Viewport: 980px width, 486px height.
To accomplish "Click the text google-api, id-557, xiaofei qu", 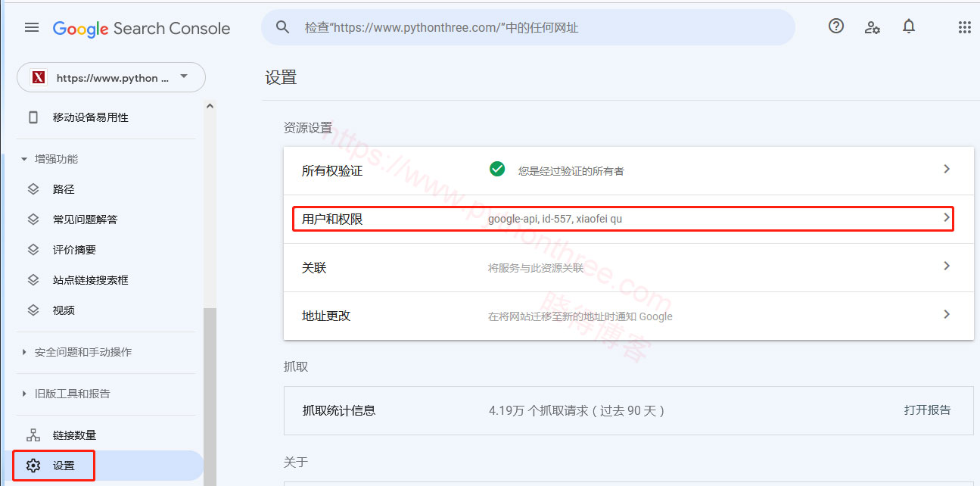I will coord(555,219).
